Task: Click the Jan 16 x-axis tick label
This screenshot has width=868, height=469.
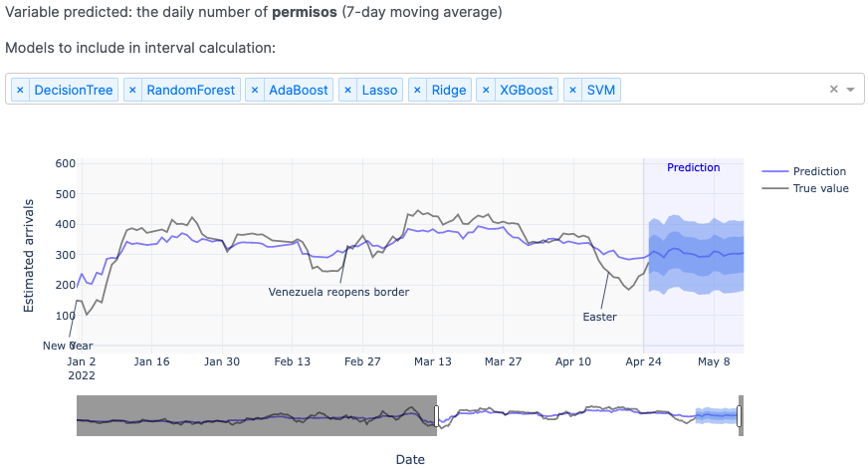Action: tap(151, 361)
